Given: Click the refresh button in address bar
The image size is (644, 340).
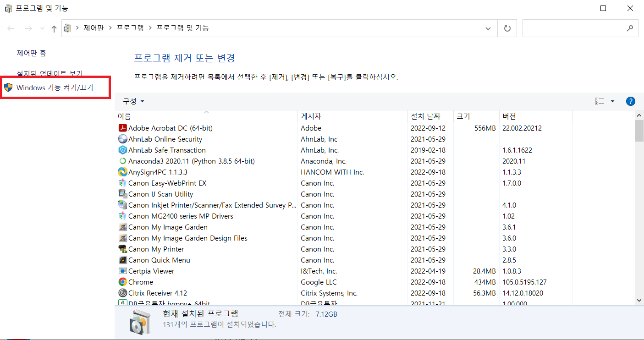Looking at the screenshot, I should pos(507,28).
